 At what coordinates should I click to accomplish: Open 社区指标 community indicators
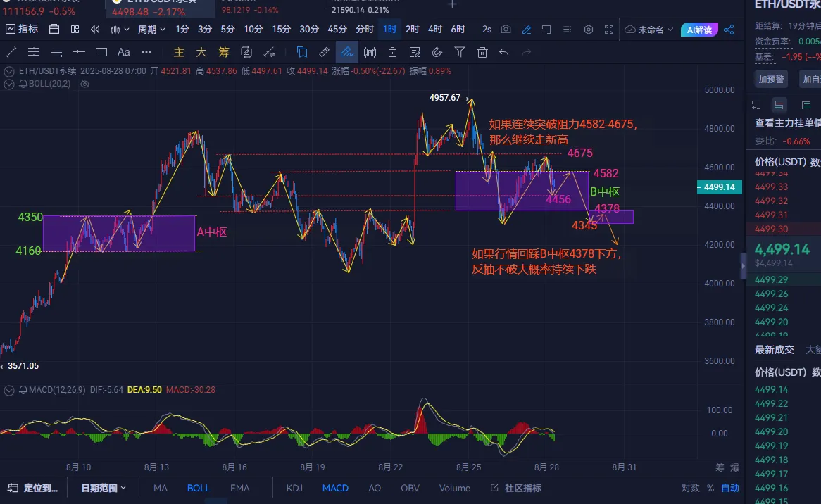(x=516, y=488)
